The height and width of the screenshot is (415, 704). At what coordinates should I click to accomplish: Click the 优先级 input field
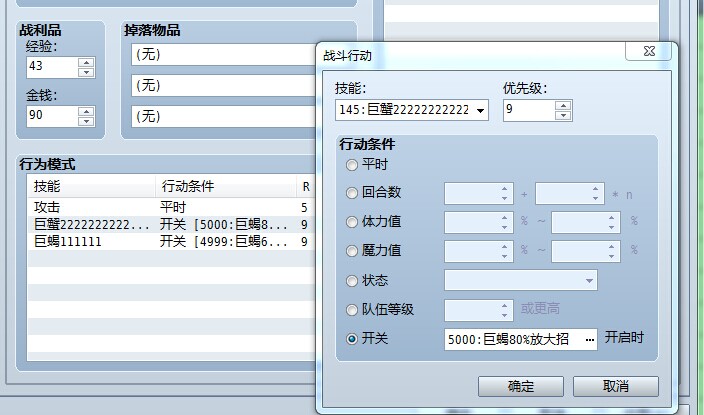tap(529, 110)
